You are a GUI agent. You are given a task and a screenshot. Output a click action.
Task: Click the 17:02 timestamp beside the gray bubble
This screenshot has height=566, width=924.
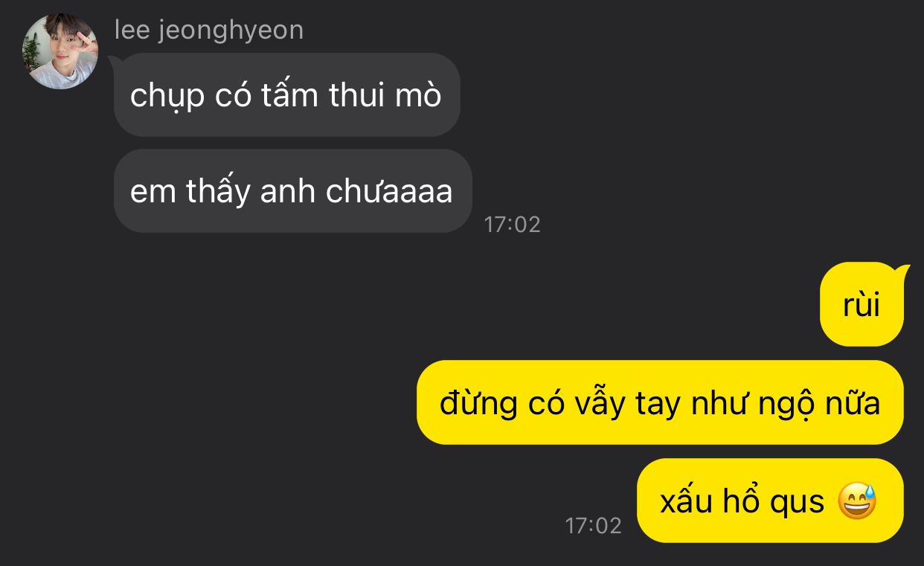coord(512,224)
